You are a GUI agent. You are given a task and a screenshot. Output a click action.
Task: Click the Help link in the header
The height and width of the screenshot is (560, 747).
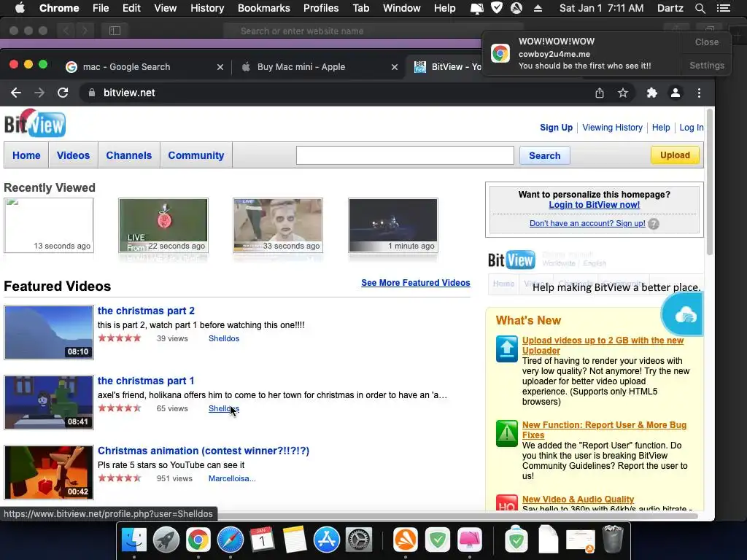tap(661, 128)
